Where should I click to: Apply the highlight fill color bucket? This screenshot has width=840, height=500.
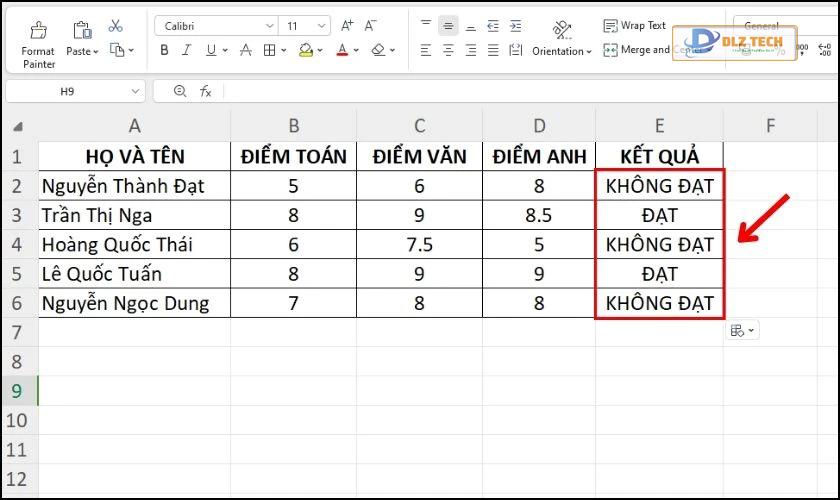[x=306, y=50]
